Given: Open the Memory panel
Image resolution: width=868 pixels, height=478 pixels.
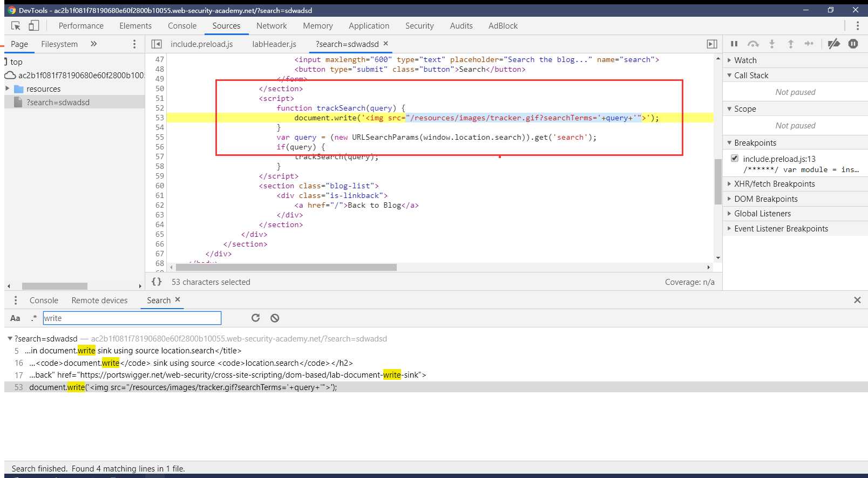Looking at the screenshot, I should tap(317, 25).
